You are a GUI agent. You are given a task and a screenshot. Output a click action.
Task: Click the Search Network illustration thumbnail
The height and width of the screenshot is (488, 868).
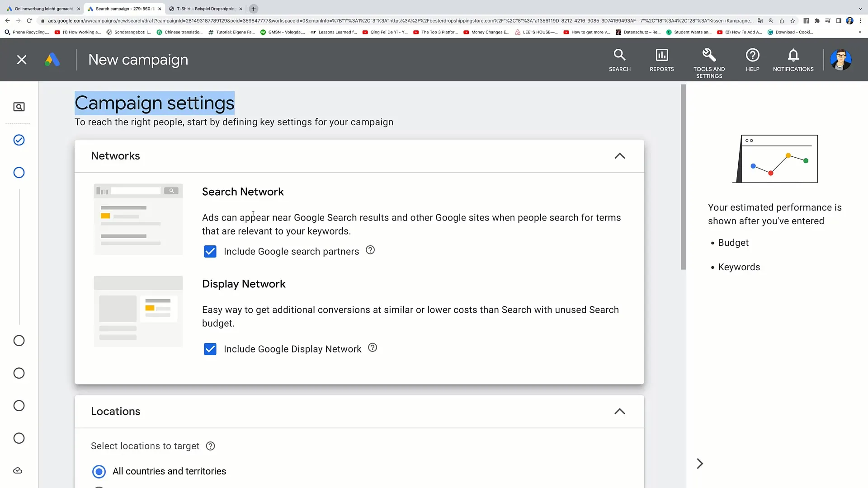click(138, 218)
